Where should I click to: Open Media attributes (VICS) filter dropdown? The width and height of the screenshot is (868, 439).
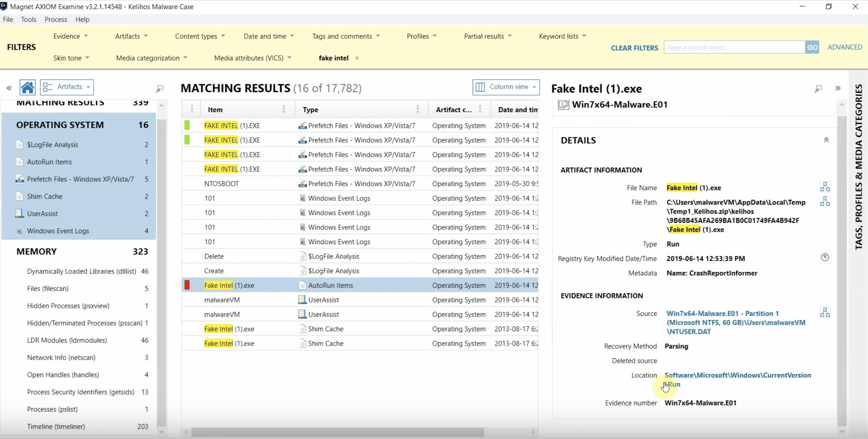click(x=253, y=58)
